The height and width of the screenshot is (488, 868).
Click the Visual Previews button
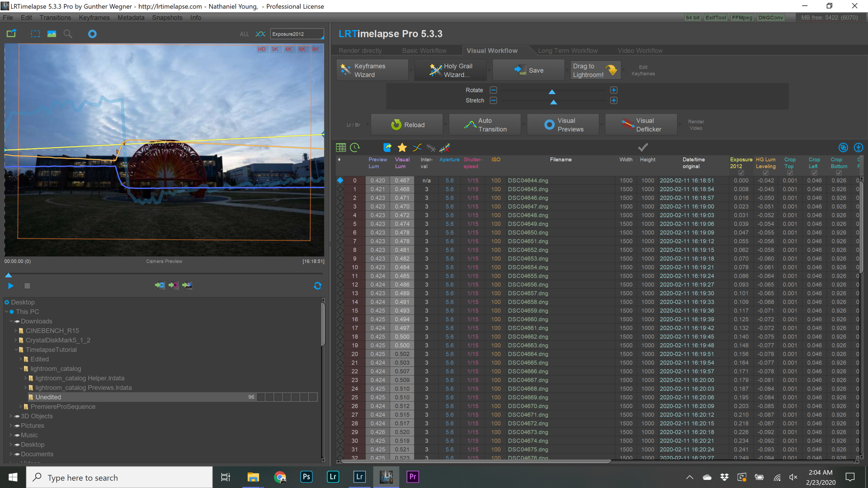(563, 125)
